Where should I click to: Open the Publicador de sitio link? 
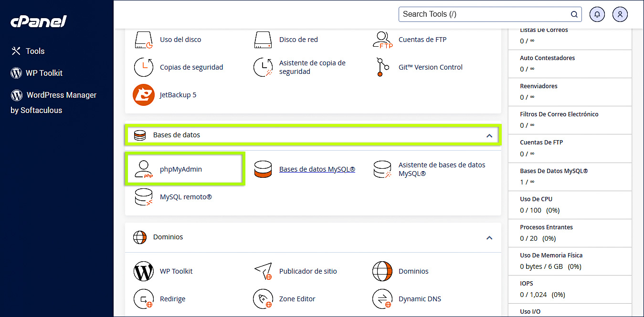tap(308, 271)
